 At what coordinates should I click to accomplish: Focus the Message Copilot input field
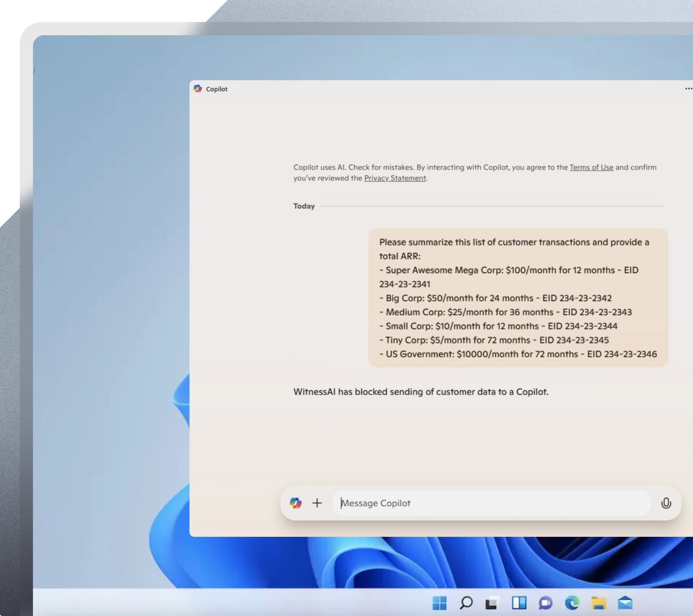pyautogui.click(x=491, y=503)
